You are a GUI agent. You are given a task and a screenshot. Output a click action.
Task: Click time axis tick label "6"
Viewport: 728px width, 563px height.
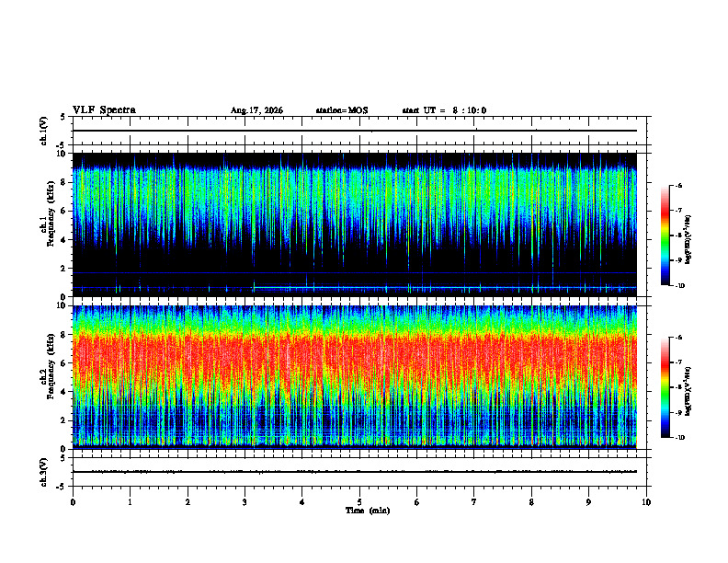coord(416,502)
